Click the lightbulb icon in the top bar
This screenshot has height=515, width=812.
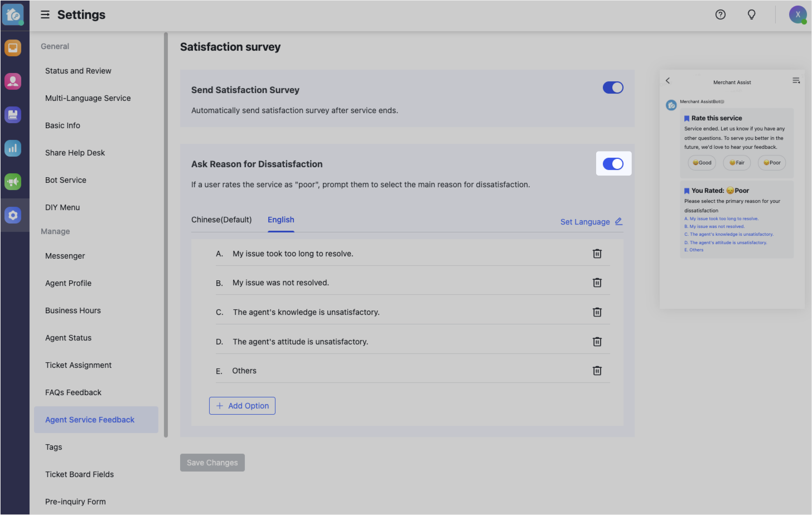[x=751, y=14]
